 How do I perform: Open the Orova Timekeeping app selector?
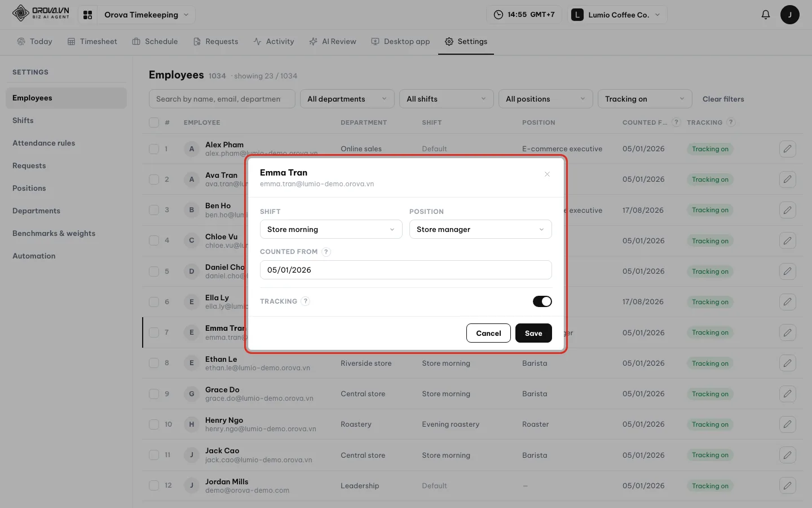pos(147,15)
